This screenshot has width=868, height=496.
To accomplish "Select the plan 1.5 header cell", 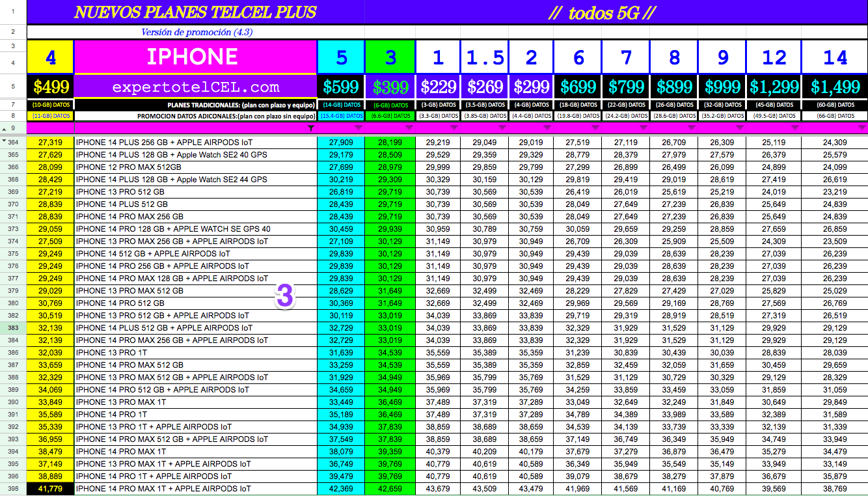I will 485,57.
